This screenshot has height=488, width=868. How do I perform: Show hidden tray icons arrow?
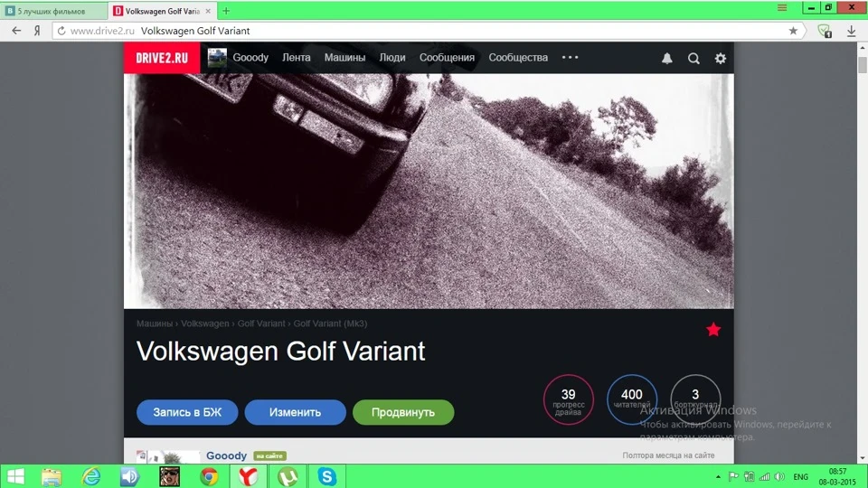718,477
